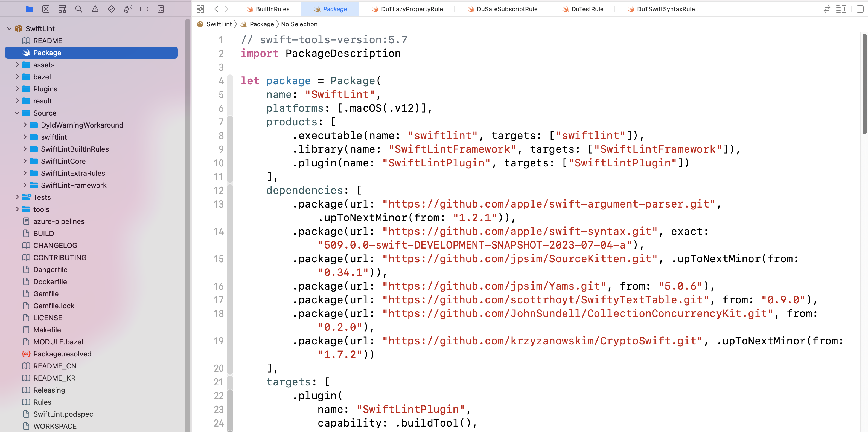Click the SwiftLint breadcrumb in jump bar

tap(219, 24)
